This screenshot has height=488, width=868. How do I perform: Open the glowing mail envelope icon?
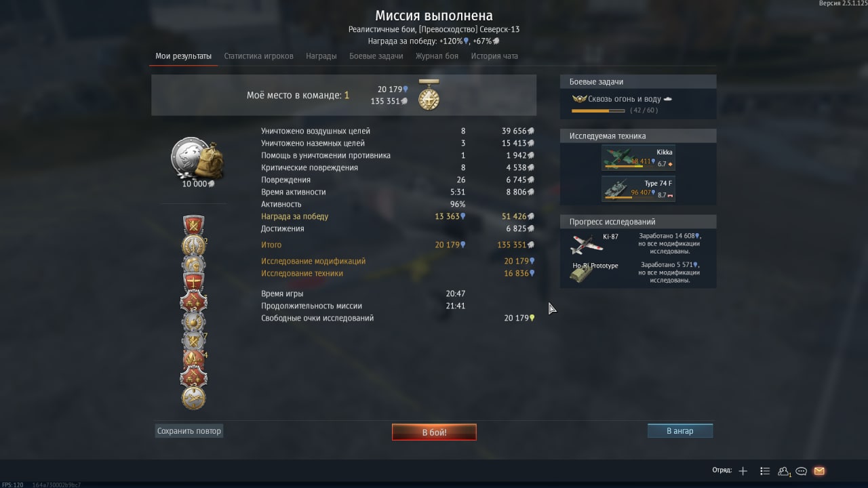pos(819,471)
